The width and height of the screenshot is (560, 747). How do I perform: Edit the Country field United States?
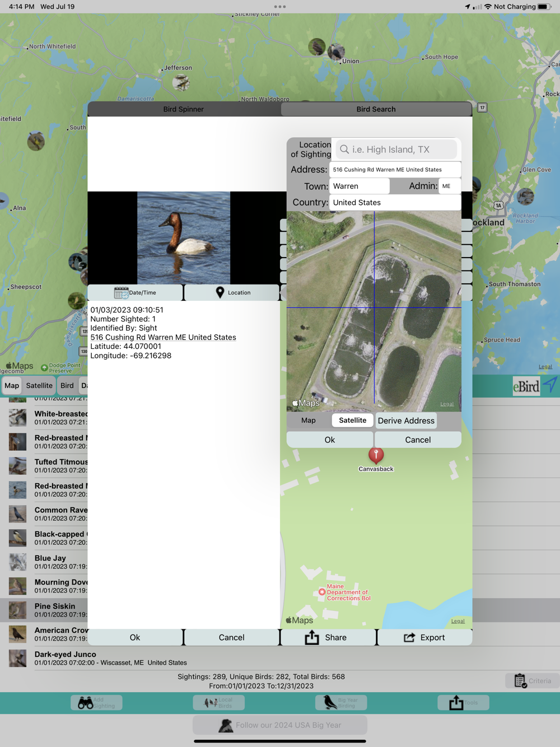[x=395, y=203]
